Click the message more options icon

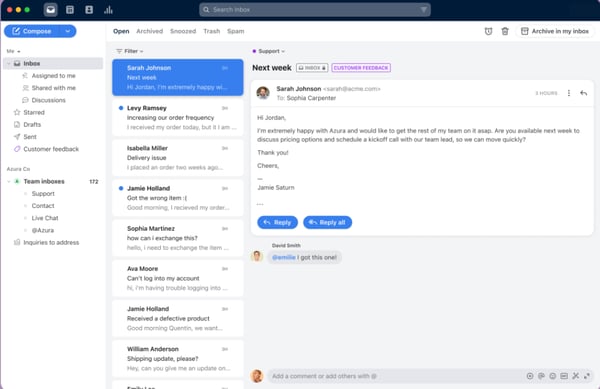(569, 93)
